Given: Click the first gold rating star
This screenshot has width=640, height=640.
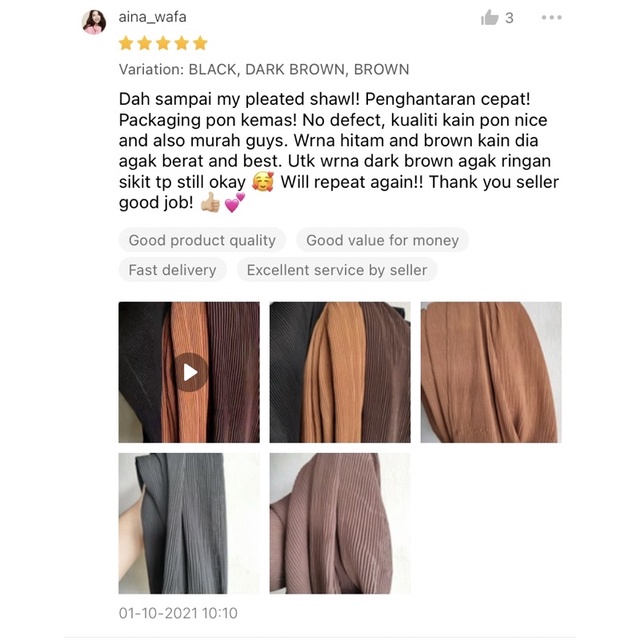Looking at the screenshot, I should tap(126, 43).
